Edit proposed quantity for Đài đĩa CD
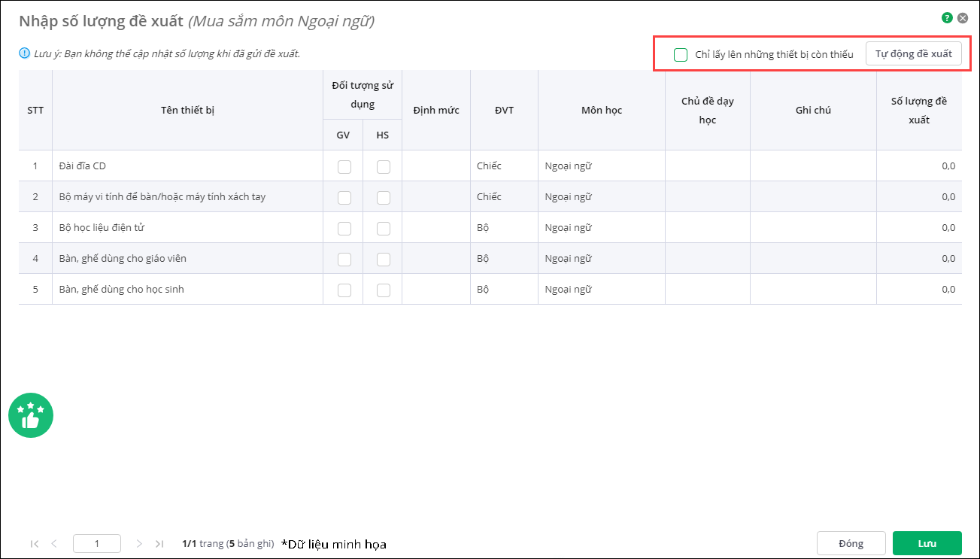This screenshot has height=559, width=980. click(x=919, y=166)
